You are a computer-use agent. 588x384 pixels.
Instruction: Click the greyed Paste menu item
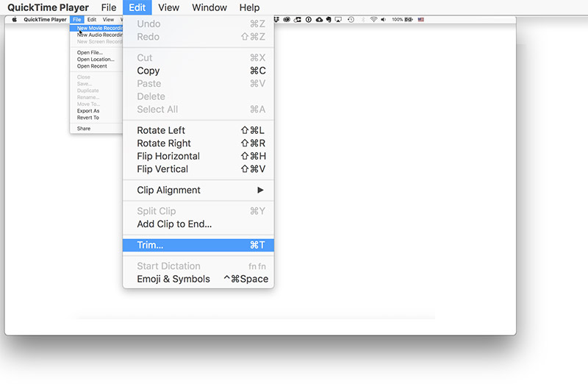click(x=198, y=83)
